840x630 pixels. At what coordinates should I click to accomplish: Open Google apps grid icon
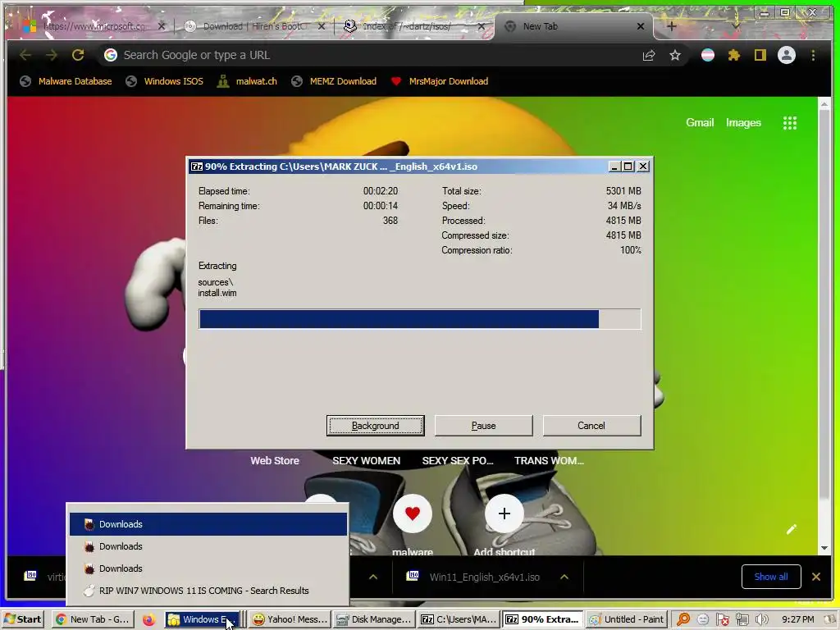click(x=790, y=123)
